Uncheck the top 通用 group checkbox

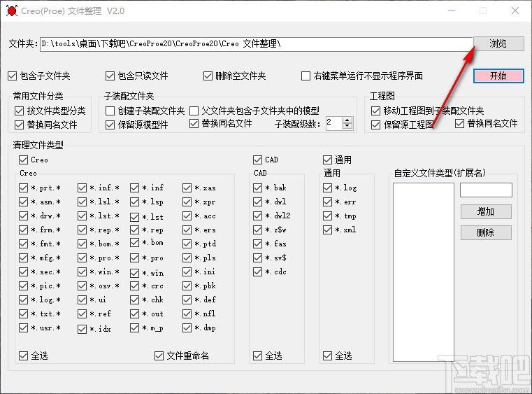327,160
